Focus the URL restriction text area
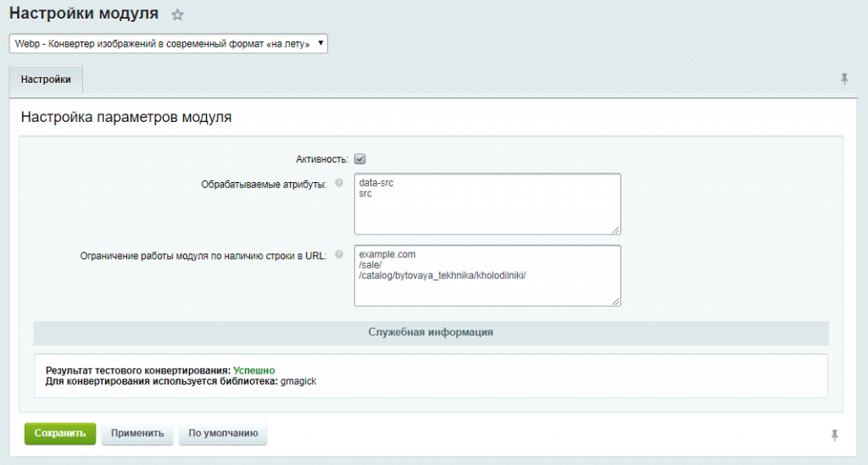 [x=487, y=276]
